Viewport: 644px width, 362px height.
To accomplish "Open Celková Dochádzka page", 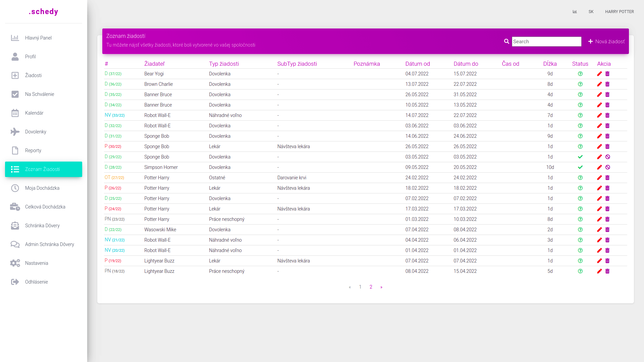I will pyautogui.click(x=44, y=207).
